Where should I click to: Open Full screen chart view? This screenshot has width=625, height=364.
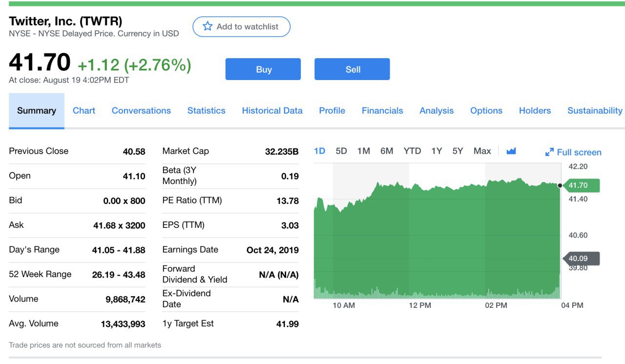[x=573, y=152]
